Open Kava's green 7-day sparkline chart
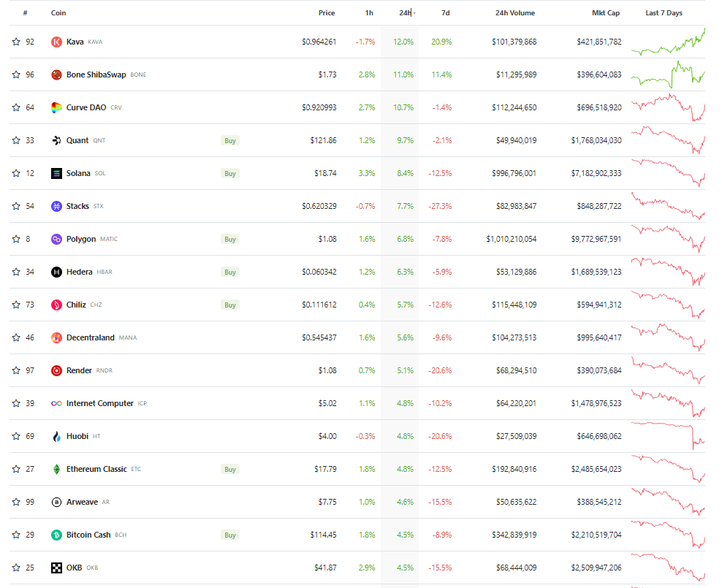Viewport: 722px width, 588px height. pyautogui.click(x=668, y=42)
